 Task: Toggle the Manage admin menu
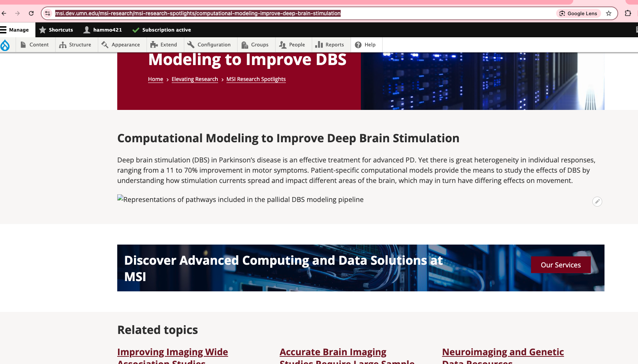(x=15, y=30)
